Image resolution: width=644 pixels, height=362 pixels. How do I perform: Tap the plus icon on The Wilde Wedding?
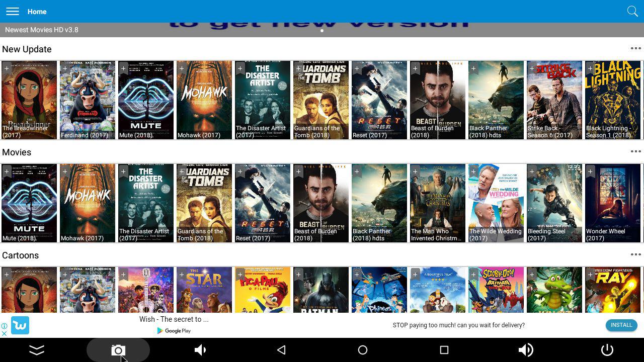[x=473, y=171]
